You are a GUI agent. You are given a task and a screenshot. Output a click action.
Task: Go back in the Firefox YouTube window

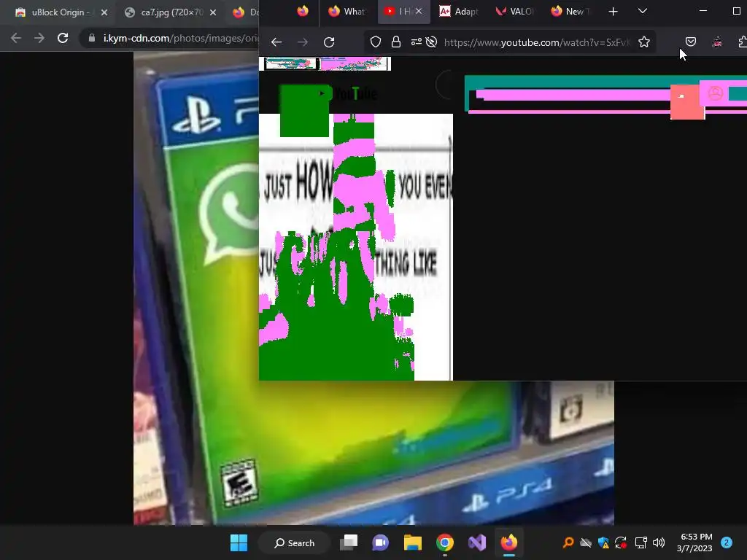[x=276, y=42]
